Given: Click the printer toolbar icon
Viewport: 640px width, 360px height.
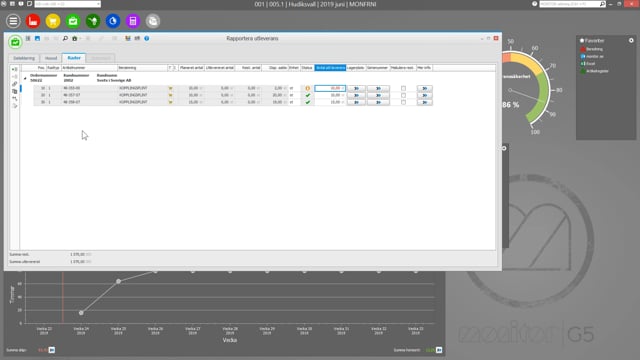Looking at the screenshot, I should click(x=74, y=38).
